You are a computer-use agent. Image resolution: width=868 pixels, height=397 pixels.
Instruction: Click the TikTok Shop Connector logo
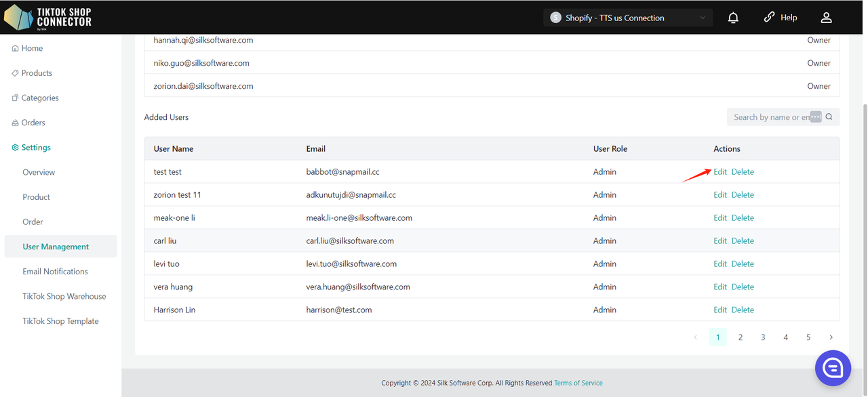click(x=47, y=18)
